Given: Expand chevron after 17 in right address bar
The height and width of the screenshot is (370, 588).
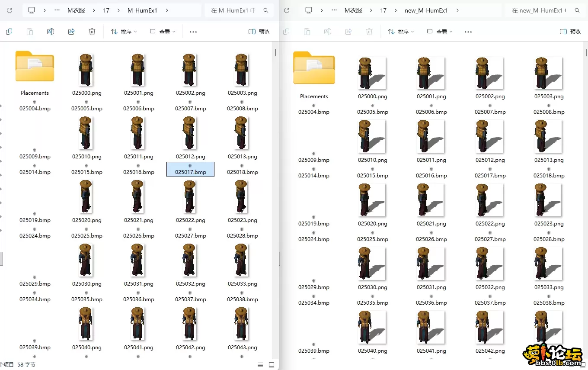Looking at the screenshot, I should [x=395, y=10].
